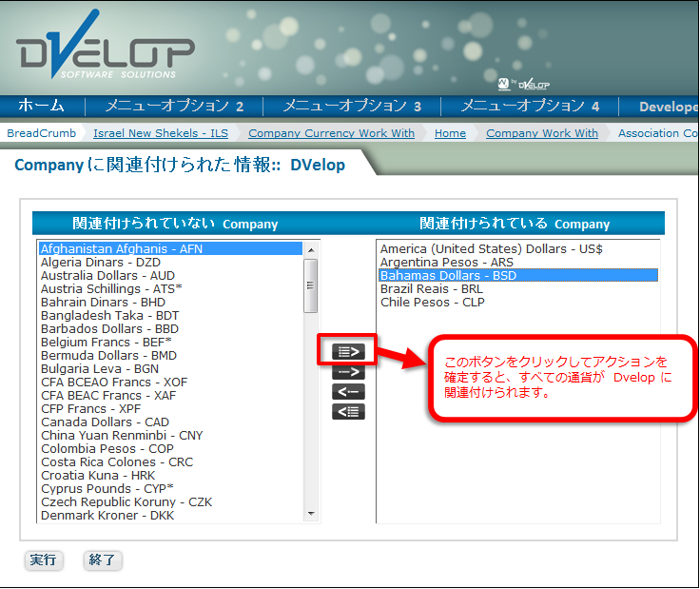Screen dimensions: 700x589
Task: Select Belgium Francs - BEF*
Action: pyautogui.click(x=170, y=342)
